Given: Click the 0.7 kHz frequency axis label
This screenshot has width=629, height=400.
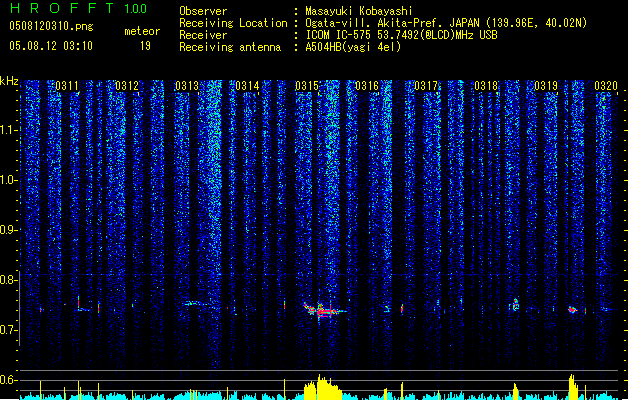Looking at the screenshot, I should (x=9, y=330).
